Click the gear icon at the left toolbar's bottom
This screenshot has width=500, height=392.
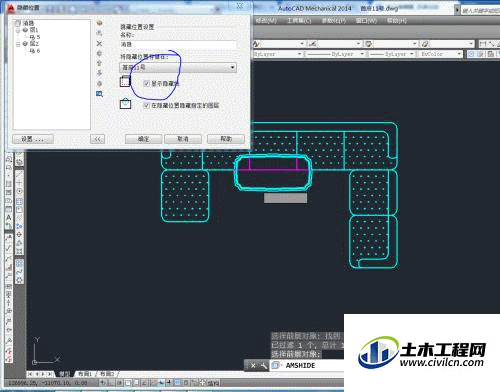coord(19,280)
